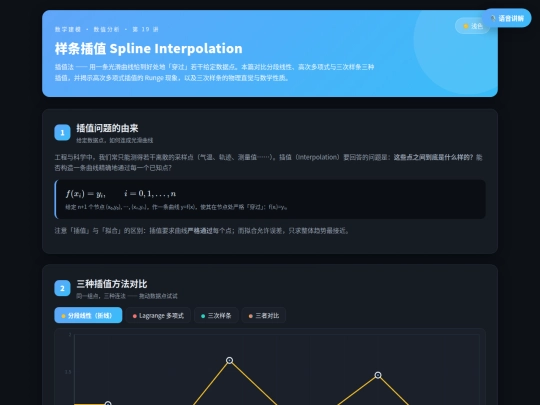Toggle the 浅色 light theme switch
The height and width of the screenshot is (405, 540).
472,26
